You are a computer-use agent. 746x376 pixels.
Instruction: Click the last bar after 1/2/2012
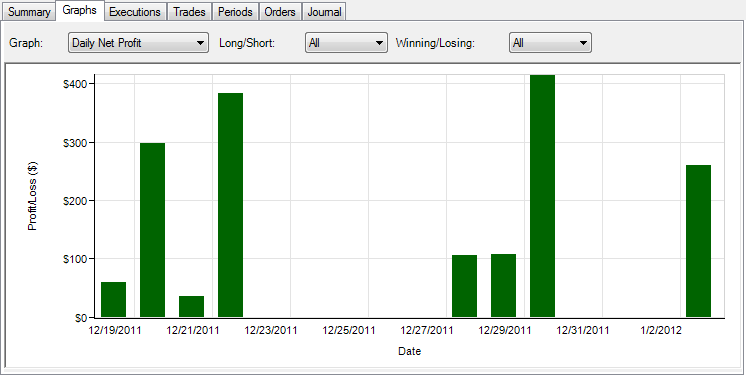(698, 241)
